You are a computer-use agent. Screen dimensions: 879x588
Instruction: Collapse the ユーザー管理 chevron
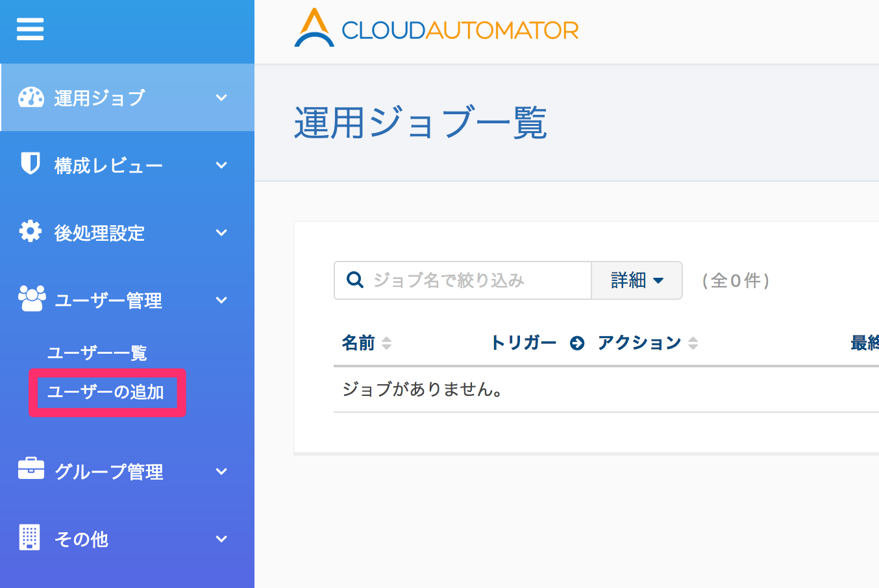point(221,300)
